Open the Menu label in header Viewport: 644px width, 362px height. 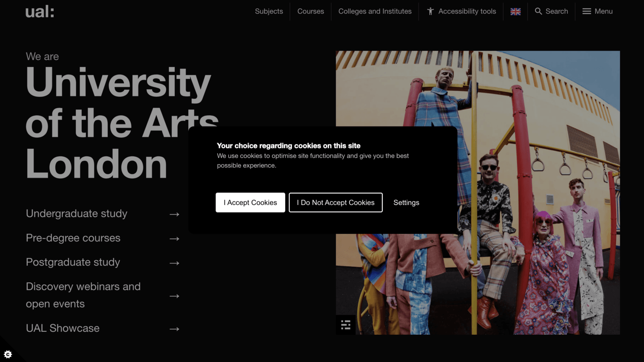[604, 11]
